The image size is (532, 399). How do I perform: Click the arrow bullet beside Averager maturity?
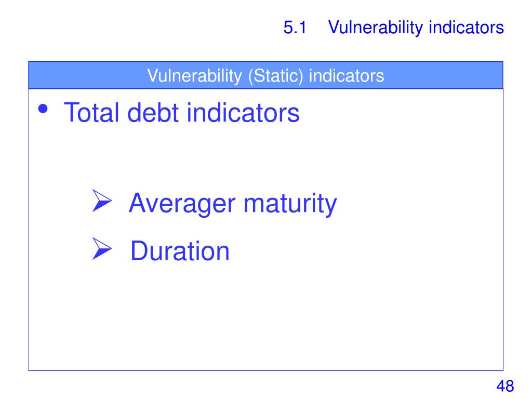pyautogui.click(x=102, y=201)
